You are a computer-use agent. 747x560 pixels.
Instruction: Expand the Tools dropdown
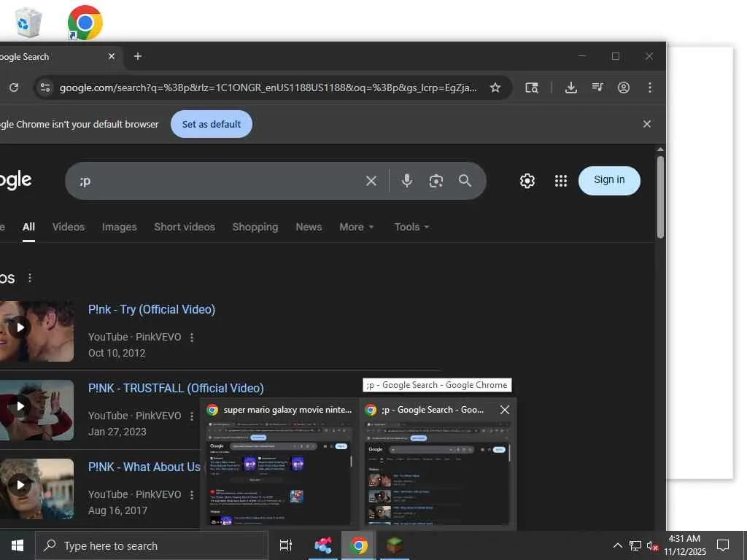(x=411, y=227)
